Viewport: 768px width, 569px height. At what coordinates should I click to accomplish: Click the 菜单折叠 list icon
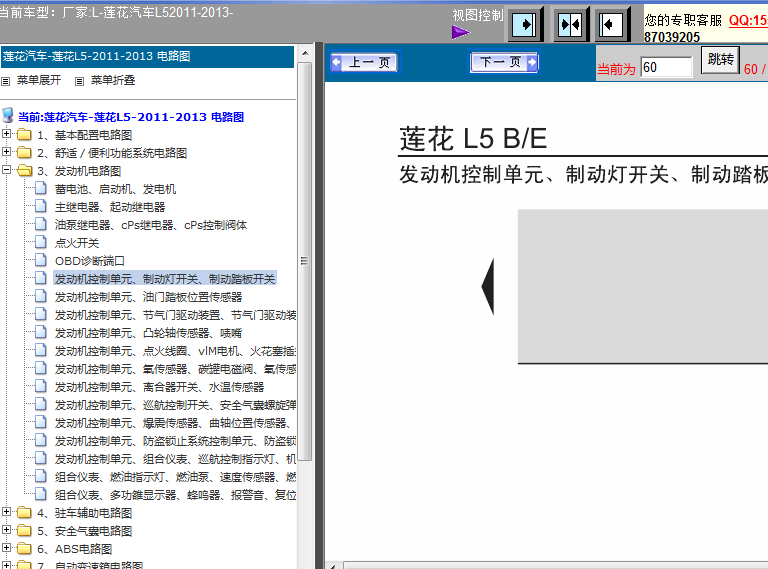(79, 81)
